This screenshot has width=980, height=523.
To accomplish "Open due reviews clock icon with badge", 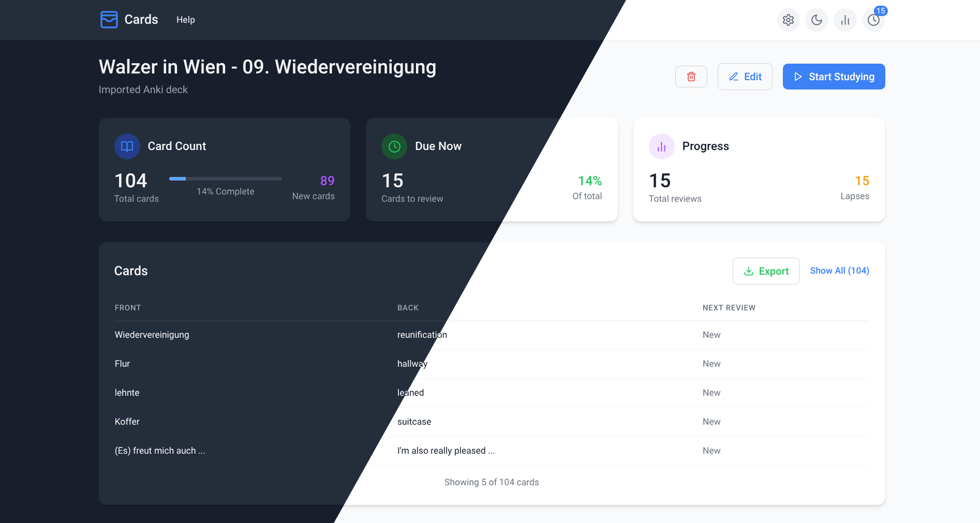I will pos(873,20).
